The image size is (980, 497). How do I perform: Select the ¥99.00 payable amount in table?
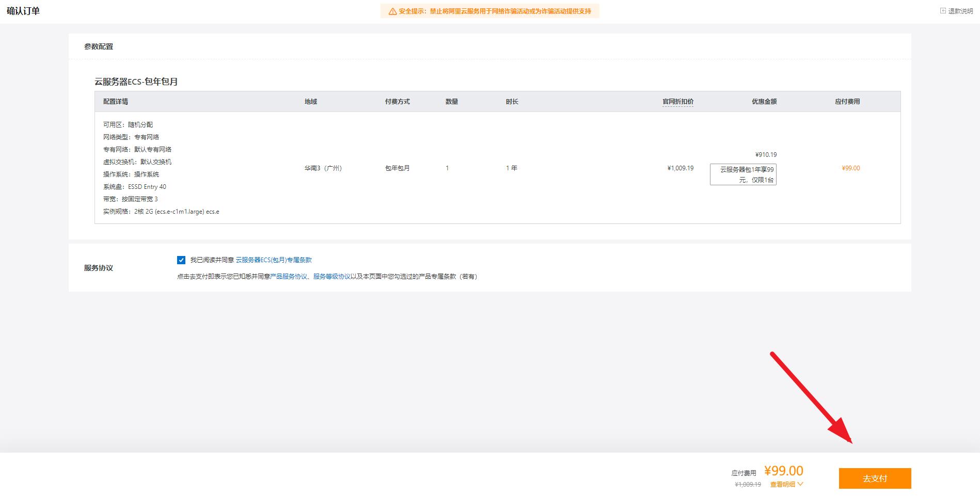[x=851, y=168]
